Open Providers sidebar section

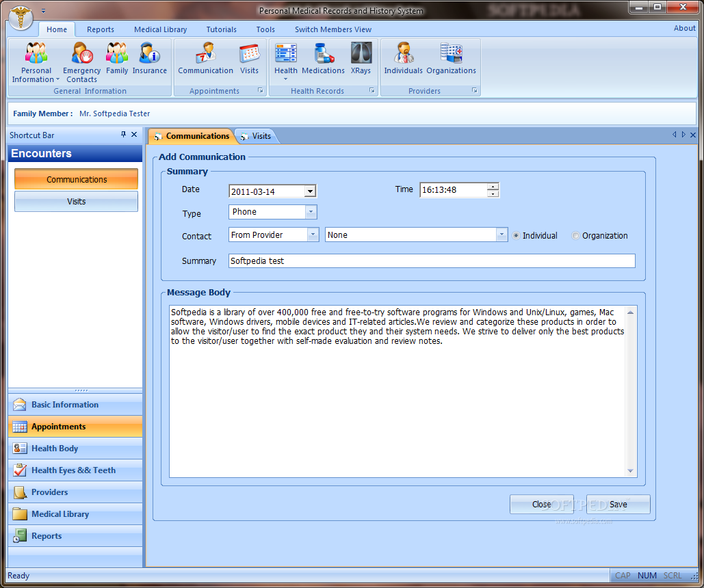click(75, 492)
